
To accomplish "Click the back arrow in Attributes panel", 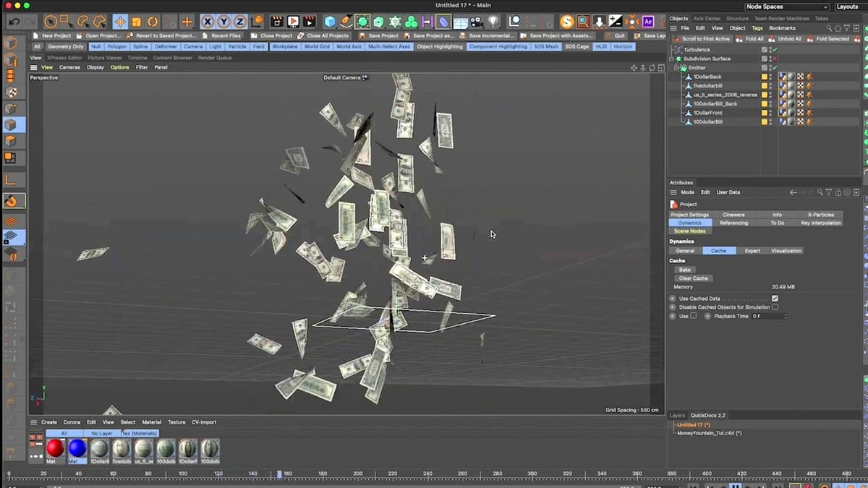I will (793, 192).
